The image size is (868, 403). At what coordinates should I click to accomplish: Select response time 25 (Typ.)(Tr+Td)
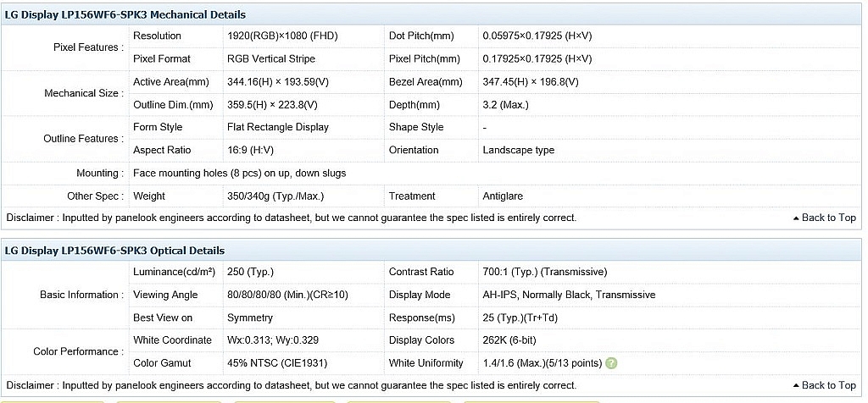(521, 317)
